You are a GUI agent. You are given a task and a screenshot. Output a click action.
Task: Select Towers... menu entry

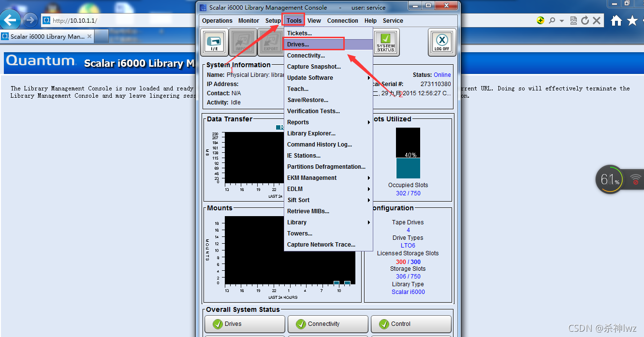click(328, 234)
